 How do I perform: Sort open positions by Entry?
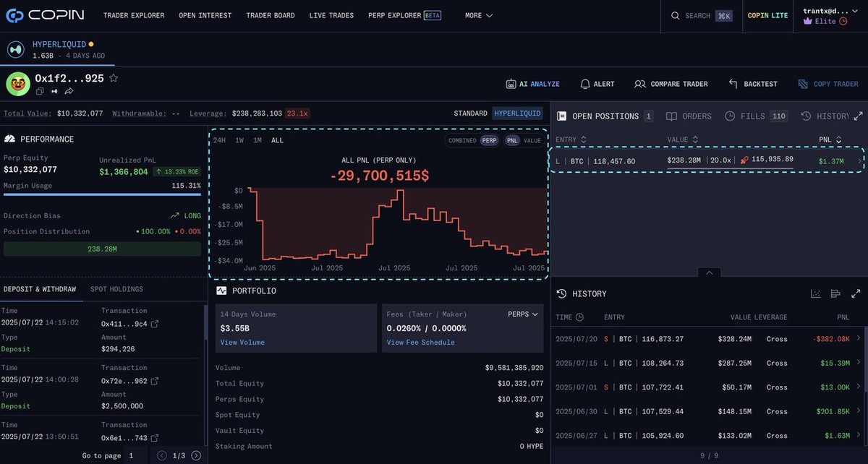[x=571, y=139]
